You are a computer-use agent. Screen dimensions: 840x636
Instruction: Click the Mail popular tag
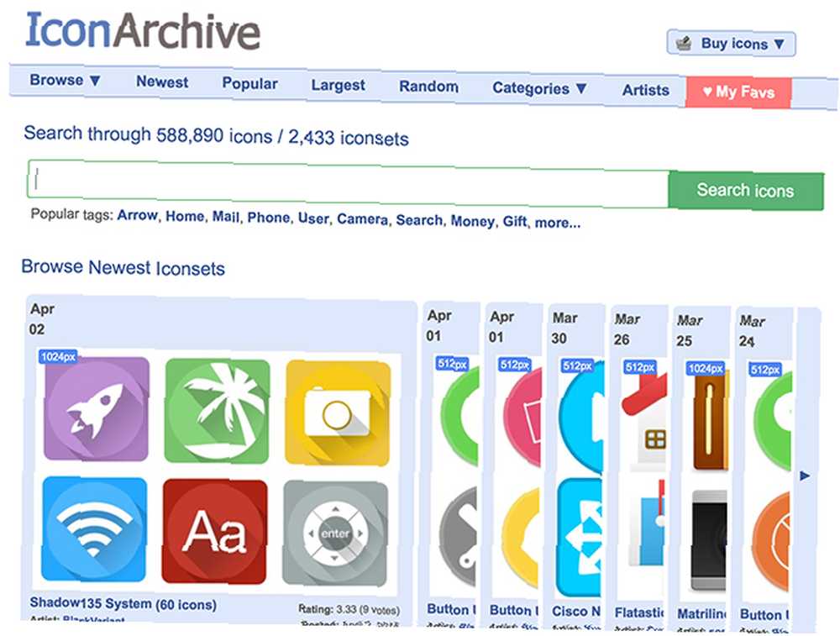(225, 217)
